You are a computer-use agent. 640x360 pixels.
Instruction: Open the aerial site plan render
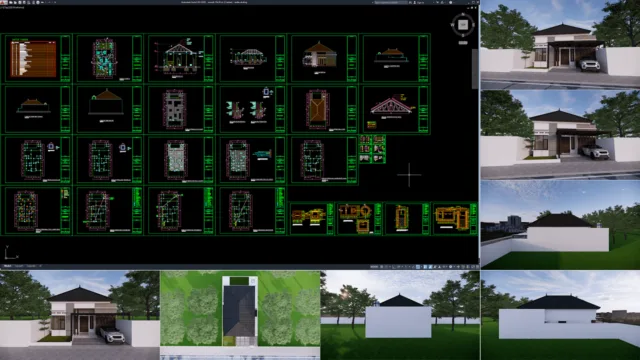point(240,315)
